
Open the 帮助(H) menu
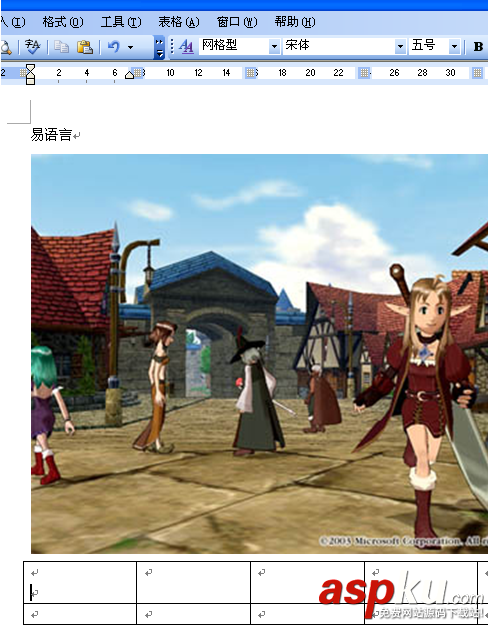click(295, 22)
